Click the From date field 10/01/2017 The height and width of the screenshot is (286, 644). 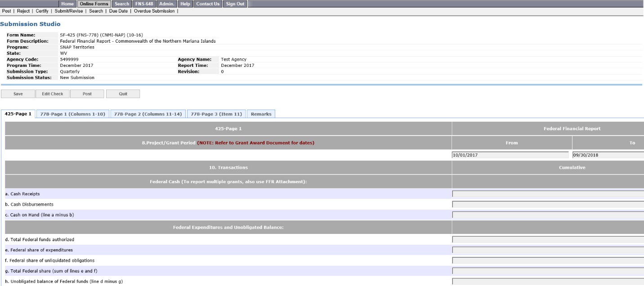tap(510, 155)
